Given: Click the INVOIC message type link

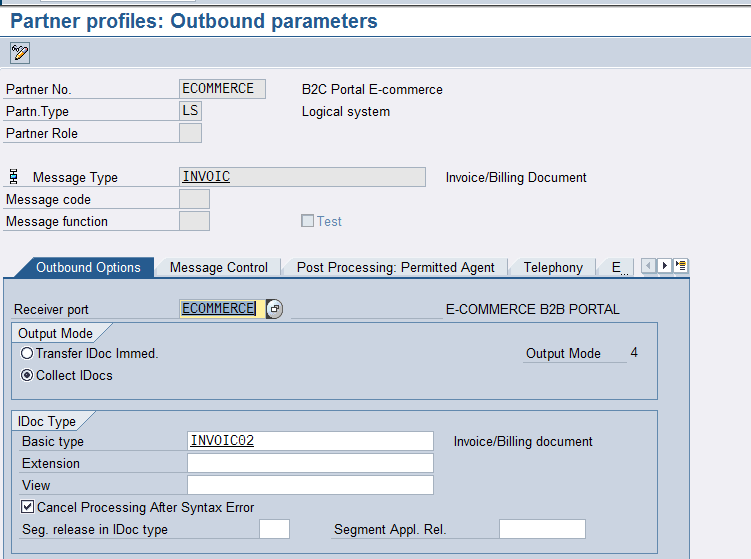Looking at the screenshot, I should coord(206,177).
